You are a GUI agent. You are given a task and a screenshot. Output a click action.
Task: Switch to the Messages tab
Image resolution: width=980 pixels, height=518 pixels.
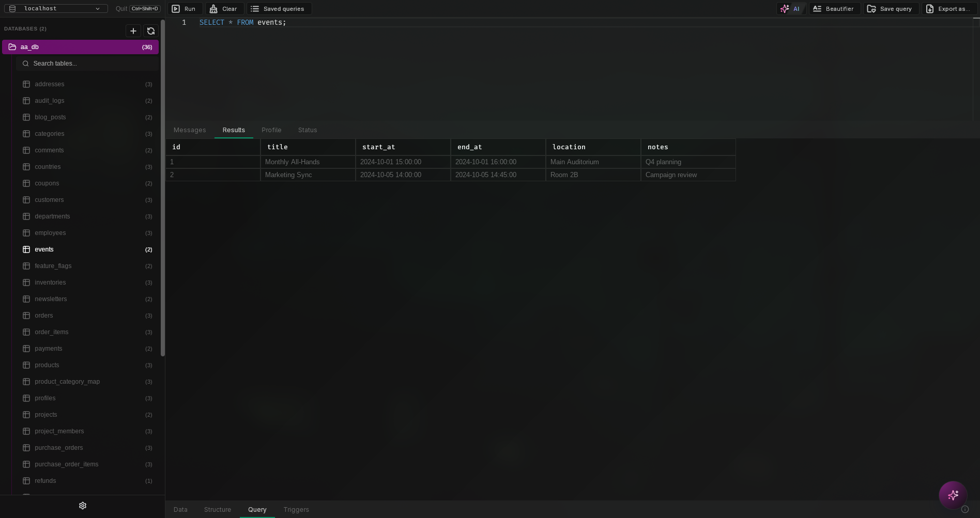190,130
